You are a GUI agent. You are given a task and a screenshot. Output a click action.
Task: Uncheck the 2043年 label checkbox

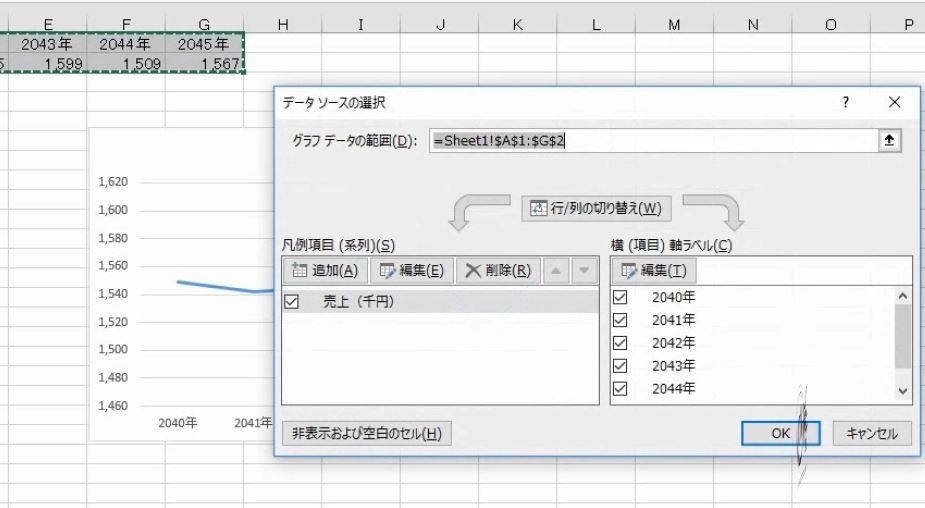coord(620,366)
